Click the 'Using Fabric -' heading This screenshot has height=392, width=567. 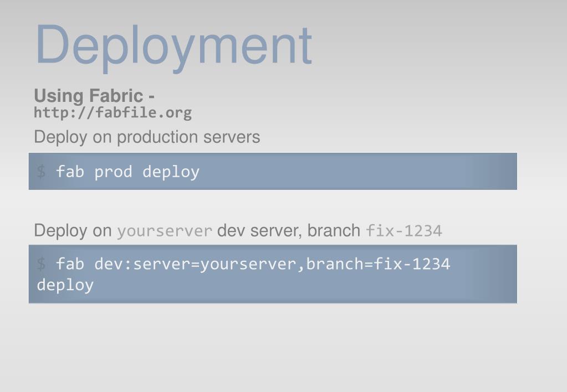pyautogui.click(x=94, y=96)
